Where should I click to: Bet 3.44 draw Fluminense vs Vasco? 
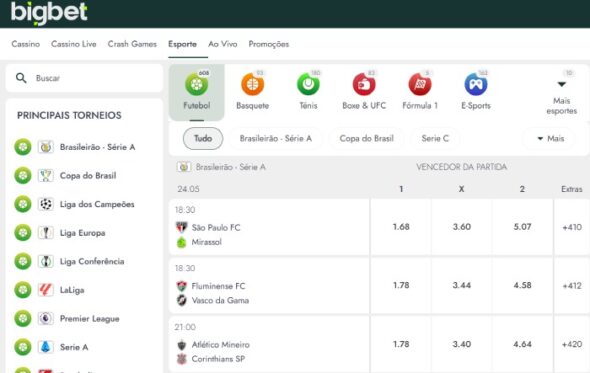[462, 285]
